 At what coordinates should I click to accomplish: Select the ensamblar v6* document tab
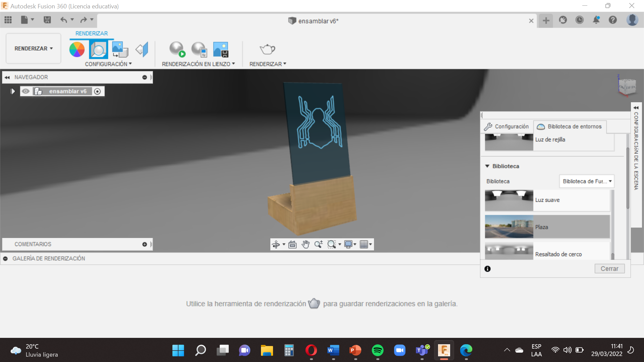pos(313,21)
